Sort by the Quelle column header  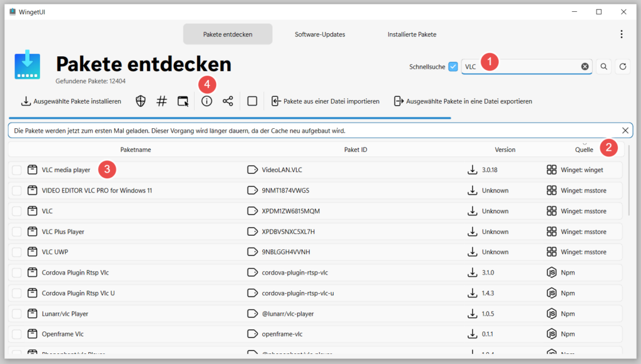click(x=584, y=149)
